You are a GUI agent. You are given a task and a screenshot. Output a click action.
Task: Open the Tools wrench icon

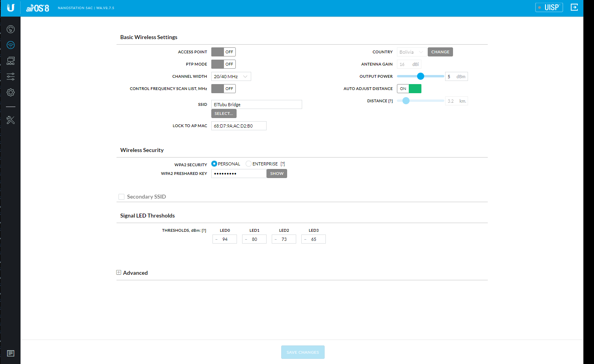11,120
